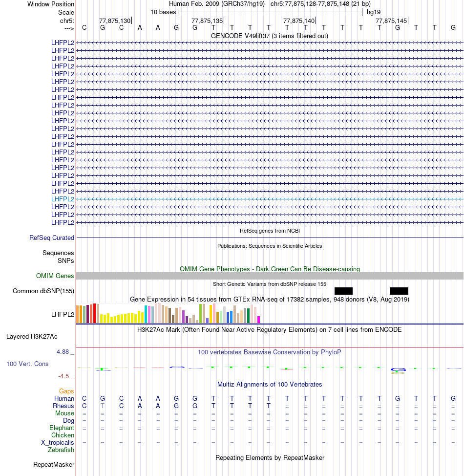Click the 'Human Feb. 2009 (GRCh37/hg19)' assembly title
464x476 pixels.
coord(217,4)
